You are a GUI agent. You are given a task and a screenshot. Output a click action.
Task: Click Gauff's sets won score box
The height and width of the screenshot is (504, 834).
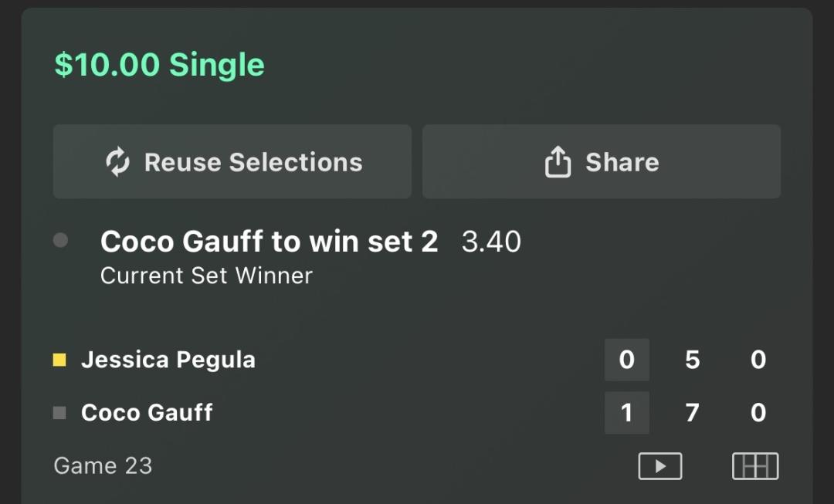626,413
